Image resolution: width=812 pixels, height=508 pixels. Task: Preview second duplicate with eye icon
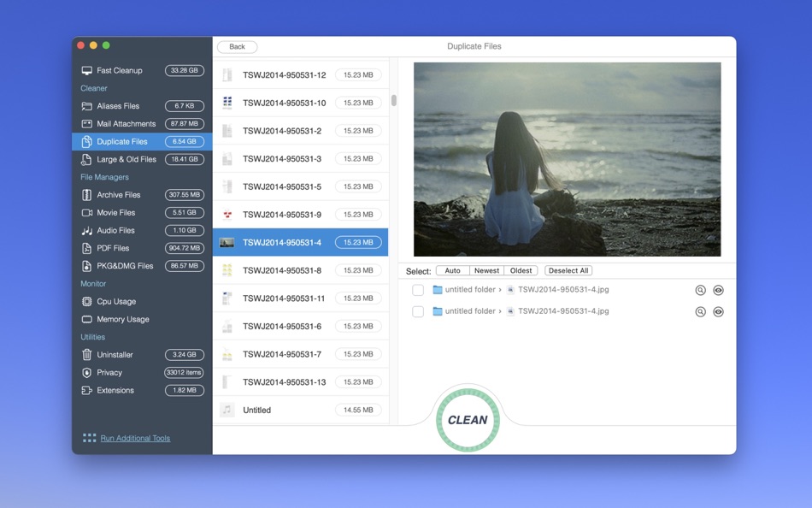click(718, 311)
